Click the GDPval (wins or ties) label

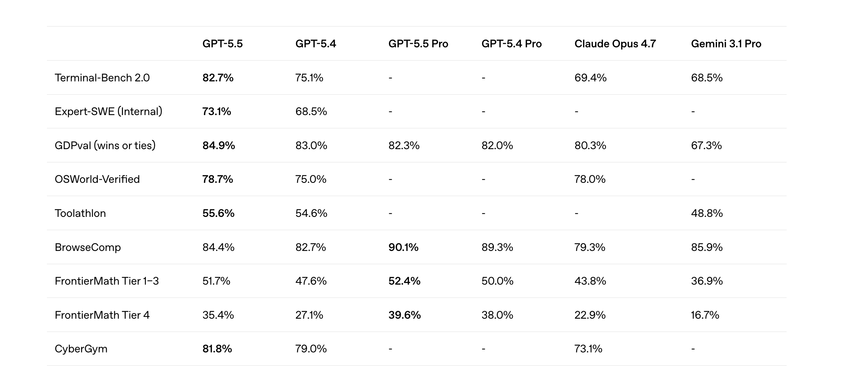(x=105, y=146)
